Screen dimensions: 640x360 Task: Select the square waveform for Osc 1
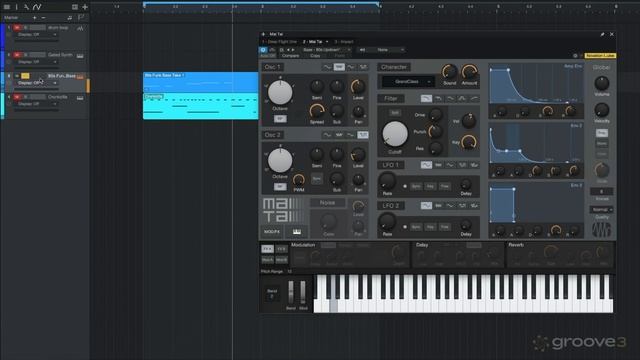[x=362, y=67]
